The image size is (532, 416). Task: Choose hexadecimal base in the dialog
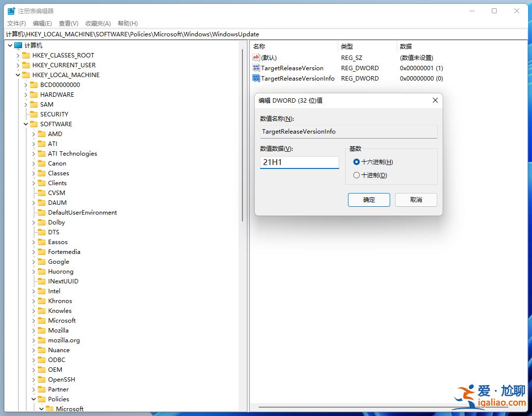click(356, 162)
